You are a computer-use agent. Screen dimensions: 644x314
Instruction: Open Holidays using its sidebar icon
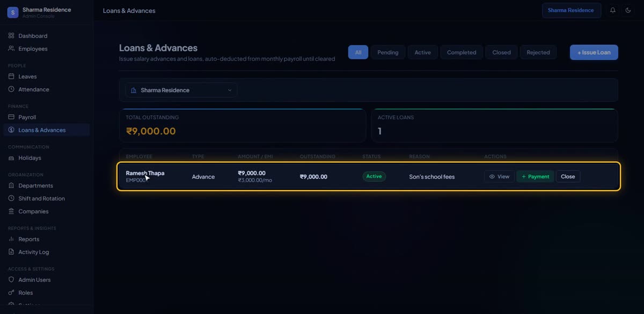tap(11, 158)
